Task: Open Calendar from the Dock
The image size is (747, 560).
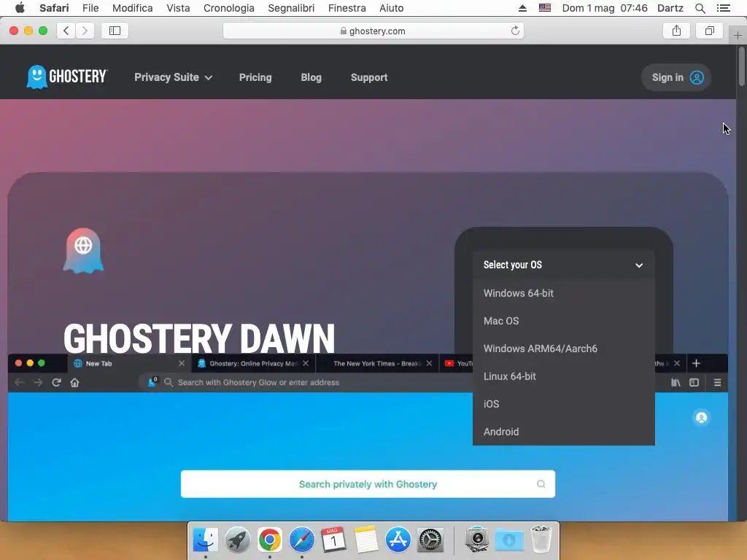Action: 334,540
